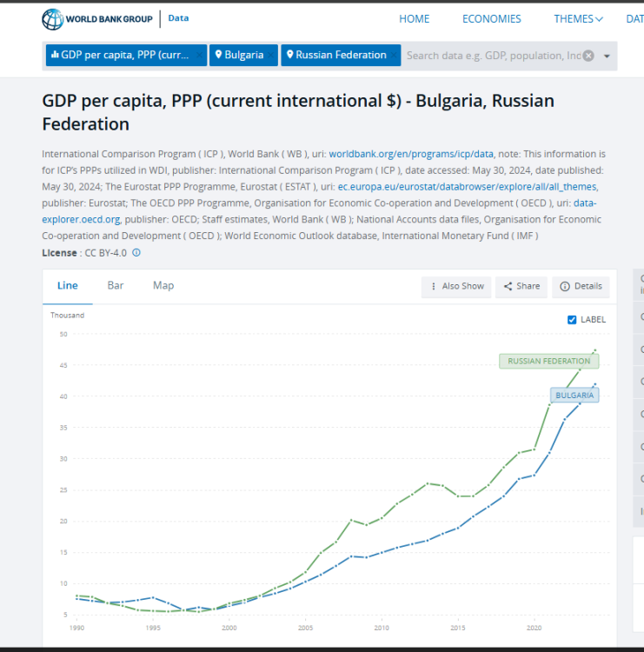Navigate to HOME
Image resolution: width=644 pixels, height=652 pixels.
click(414, 19)
